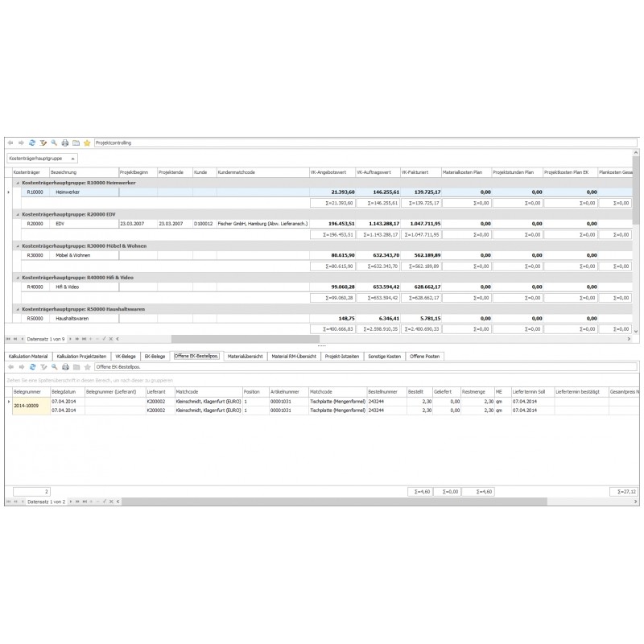Sort by the Projektbeginn column header

click(x=138, y=172)
